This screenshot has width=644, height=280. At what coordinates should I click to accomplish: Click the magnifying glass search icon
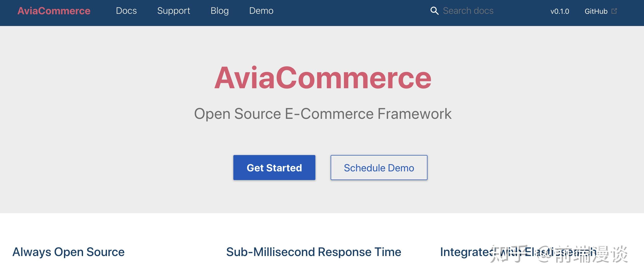[434, 11]
